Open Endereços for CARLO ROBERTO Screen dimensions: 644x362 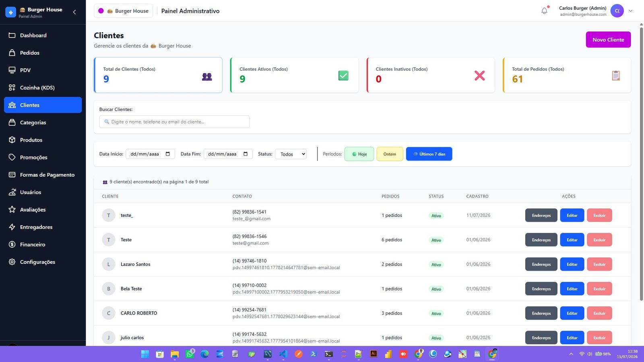541,313
